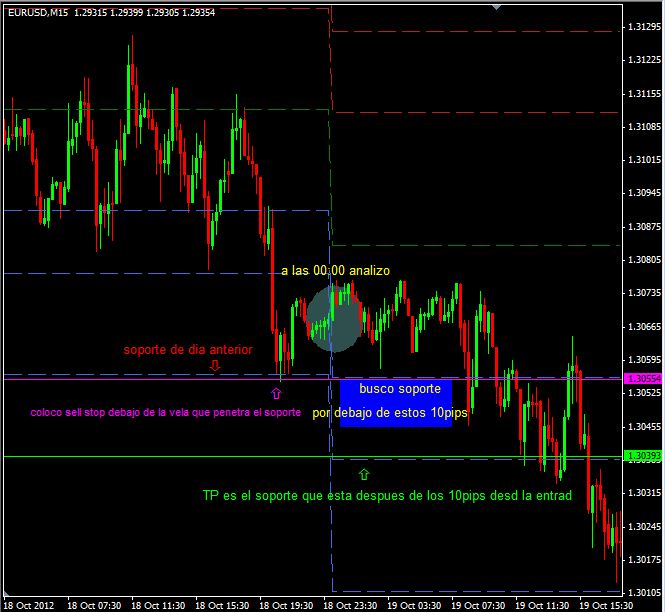This screenshot has height=612, width=665.
Task: Click price 1.31225 on the price scale
Action: (644, 60)
